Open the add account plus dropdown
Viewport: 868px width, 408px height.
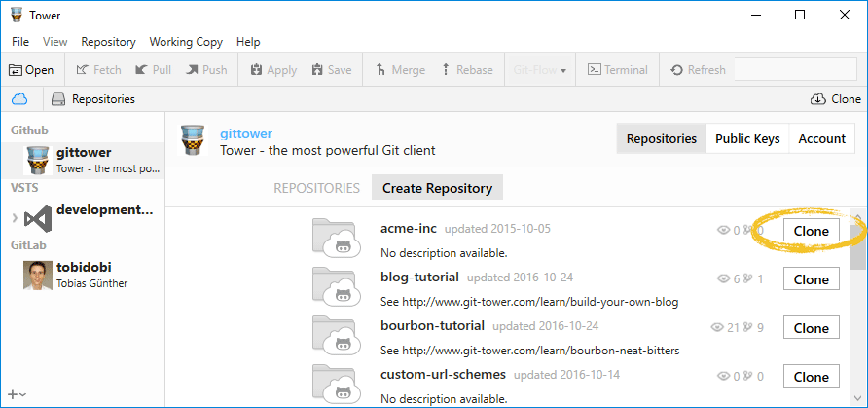pos(17,393)
